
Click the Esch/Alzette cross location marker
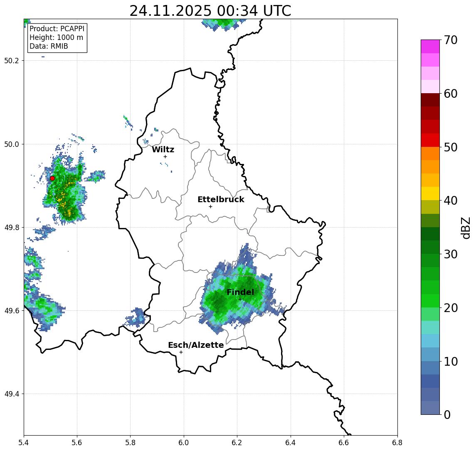click(181, 352)
